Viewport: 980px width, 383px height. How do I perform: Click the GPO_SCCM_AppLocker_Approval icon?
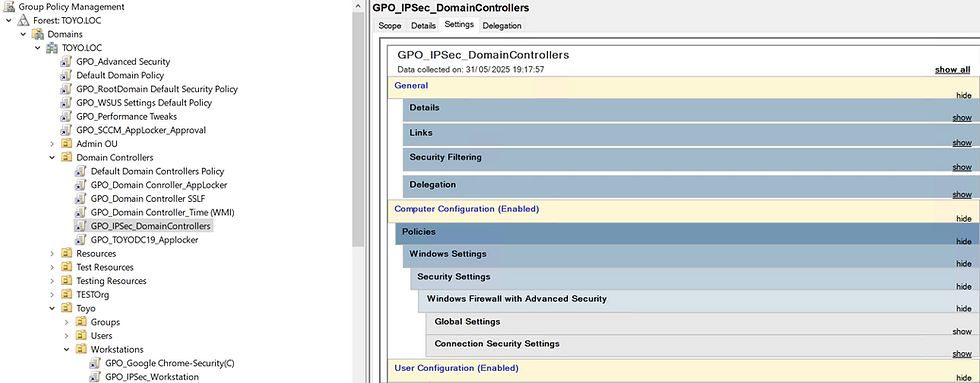coord(66,131)
